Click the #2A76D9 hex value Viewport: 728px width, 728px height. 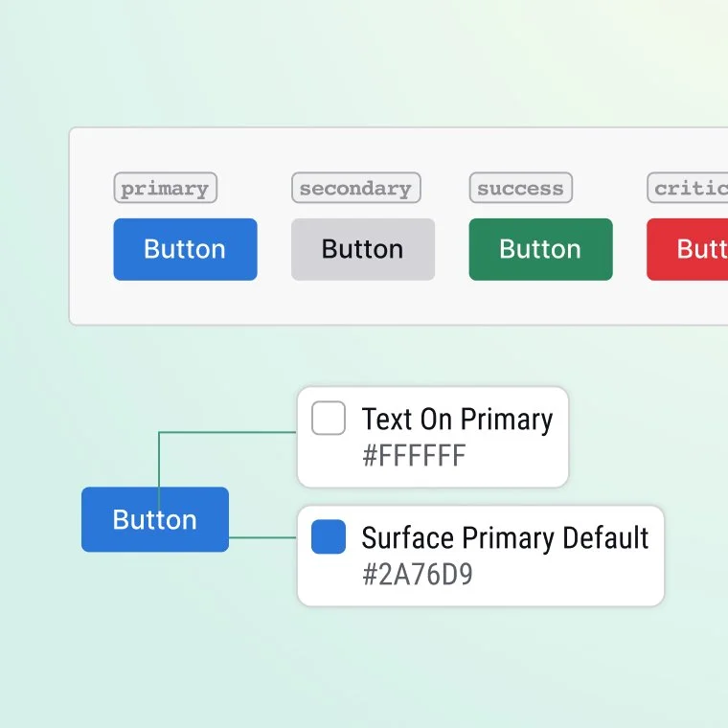point(418,575)
